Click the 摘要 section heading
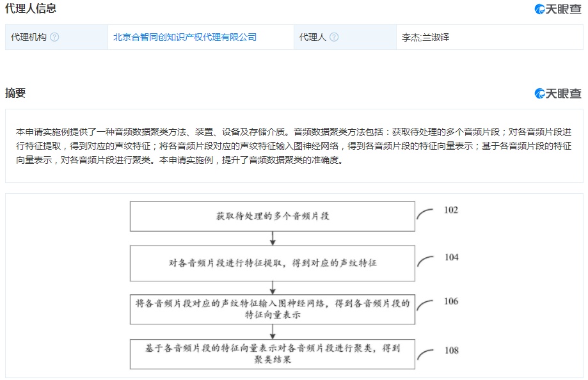 tap(15, 93)
